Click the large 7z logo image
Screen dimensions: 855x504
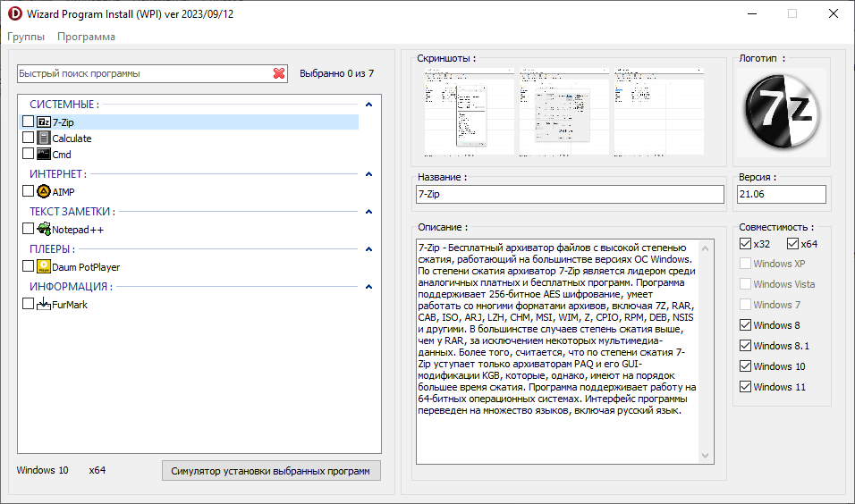[783, 111]
